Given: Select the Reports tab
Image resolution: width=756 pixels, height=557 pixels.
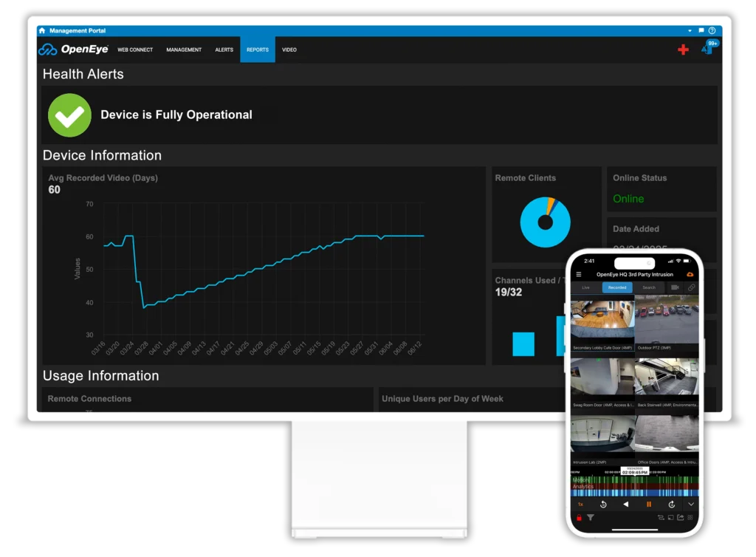Looking at the screenshot, I should (258, 49).
